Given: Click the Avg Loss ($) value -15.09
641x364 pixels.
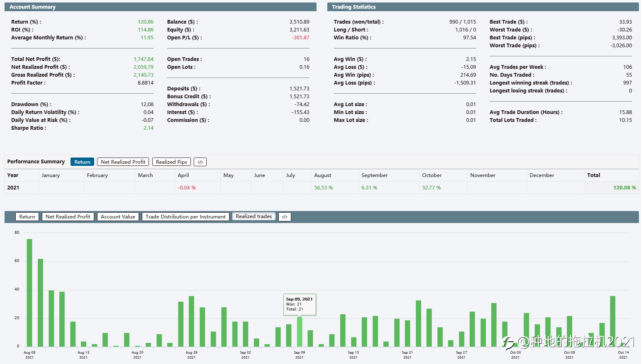Looking at the screenshot, I should pyautogui.click(x=469, y=67).
